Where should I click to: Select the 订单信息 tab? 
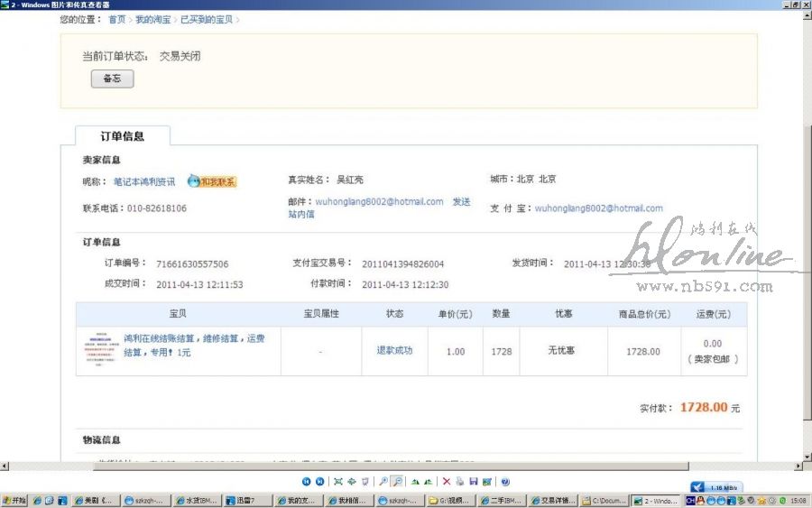click(122, 136)
